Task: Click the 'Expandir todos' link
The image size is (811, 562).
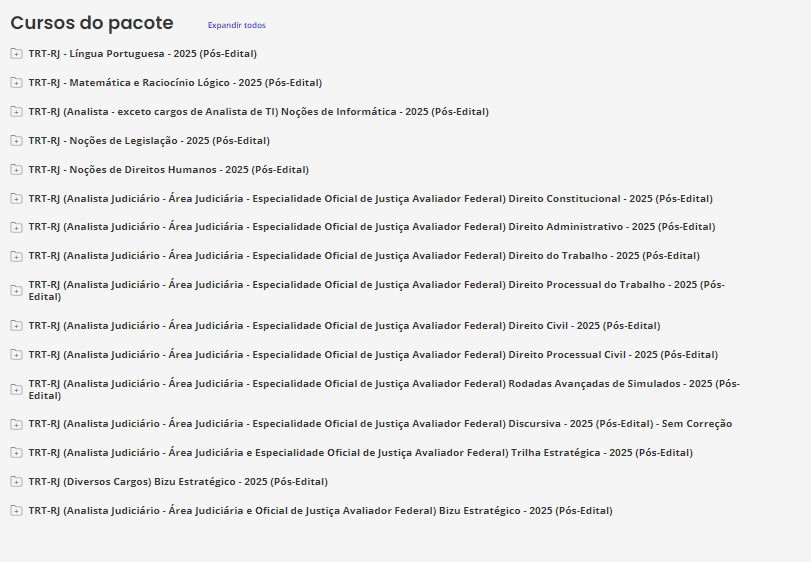Action: (x=237, y=25)
